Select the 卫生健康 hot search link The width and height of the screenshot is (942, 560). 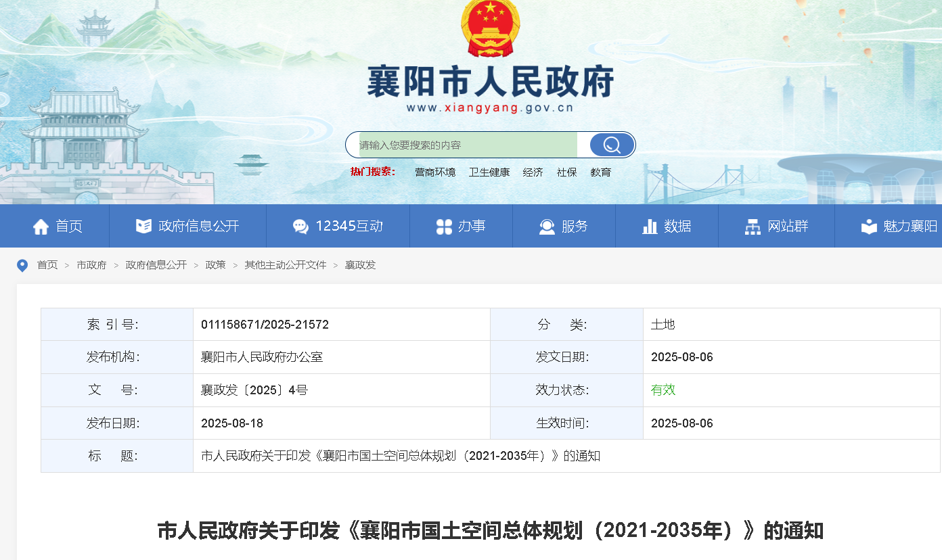(x=489, y=172)
